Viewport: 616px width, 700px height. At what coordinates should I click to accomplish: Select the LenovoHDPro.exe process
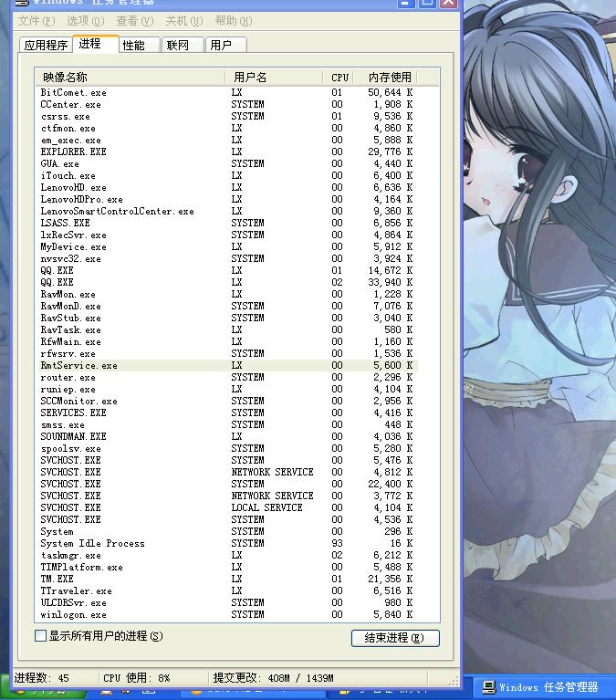click(226, 199)
